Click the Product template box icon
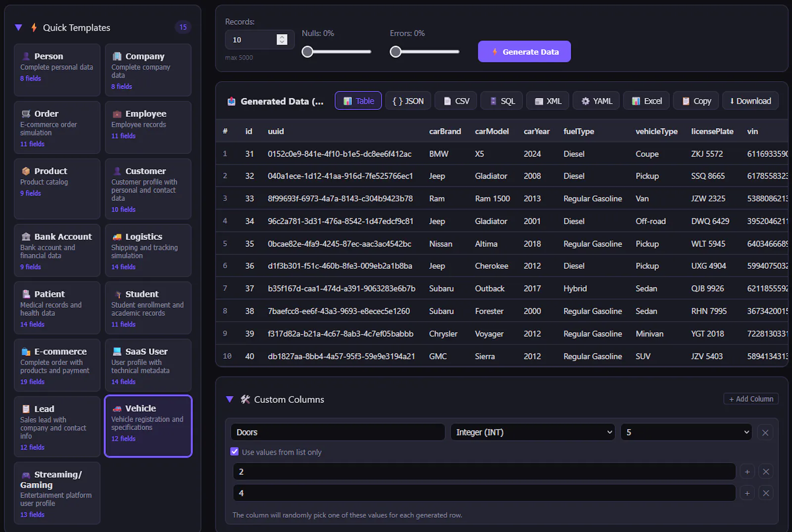The image size is (792, 532). click(x=26, y=171)
